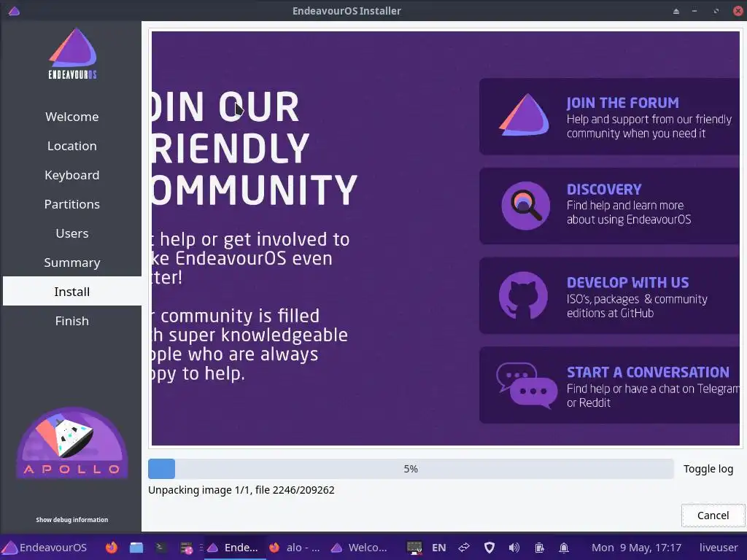Switch to the 'alo - ...' Firefox taskbar window
The image size is (747, 560).
point(295,548)
